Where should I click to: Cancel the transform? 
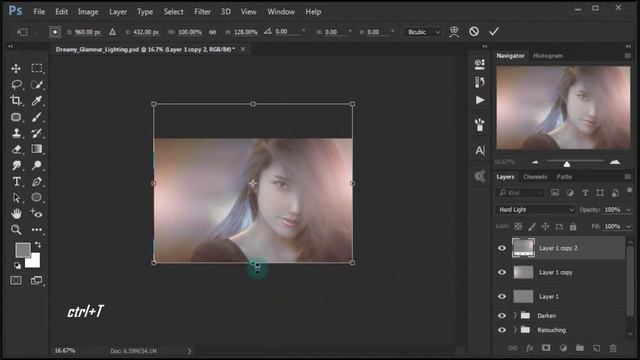pyautogui.click(x=474, y=31)
